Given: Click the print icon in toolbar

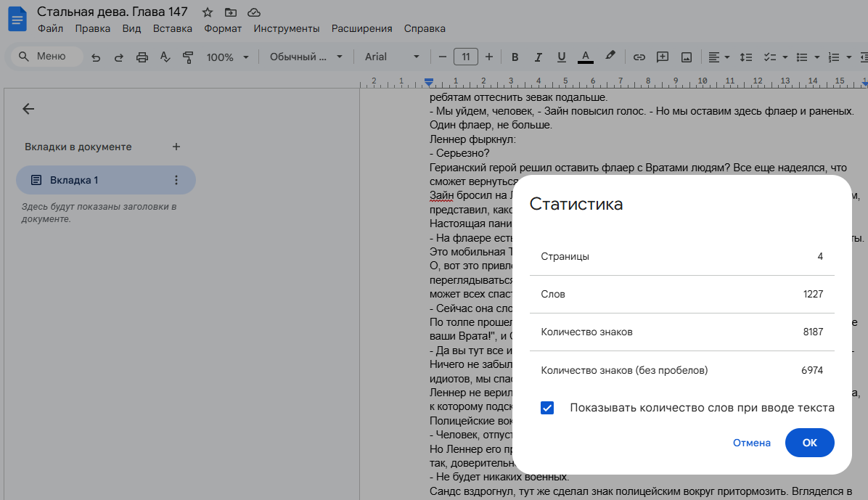Looking at the screenshot, I should [x=142, y=57].
